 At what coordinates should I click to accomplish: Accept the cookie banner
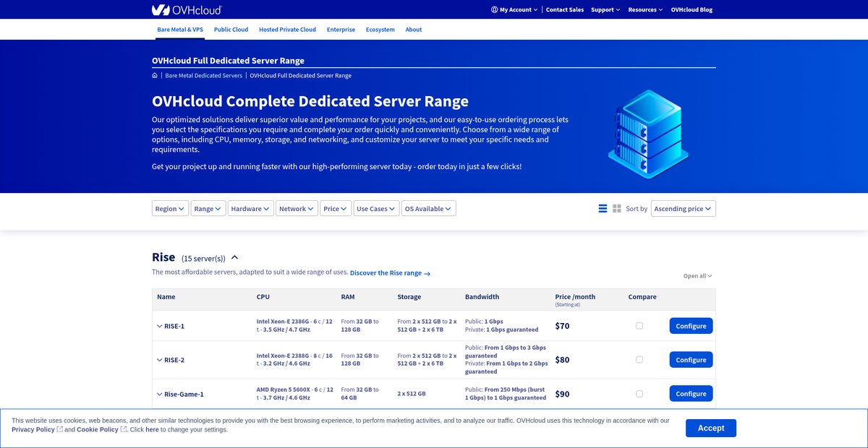tap(710, 428)
